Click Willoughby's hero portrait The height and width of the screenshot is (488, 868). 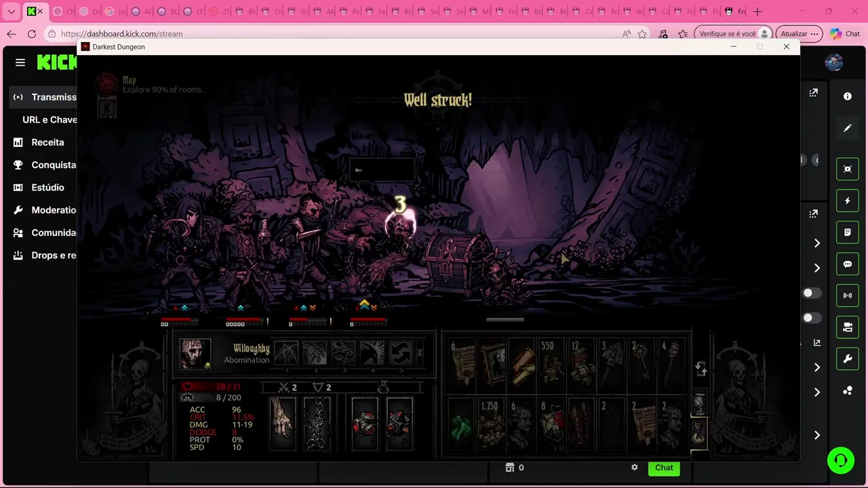click(x=195, y=353)
